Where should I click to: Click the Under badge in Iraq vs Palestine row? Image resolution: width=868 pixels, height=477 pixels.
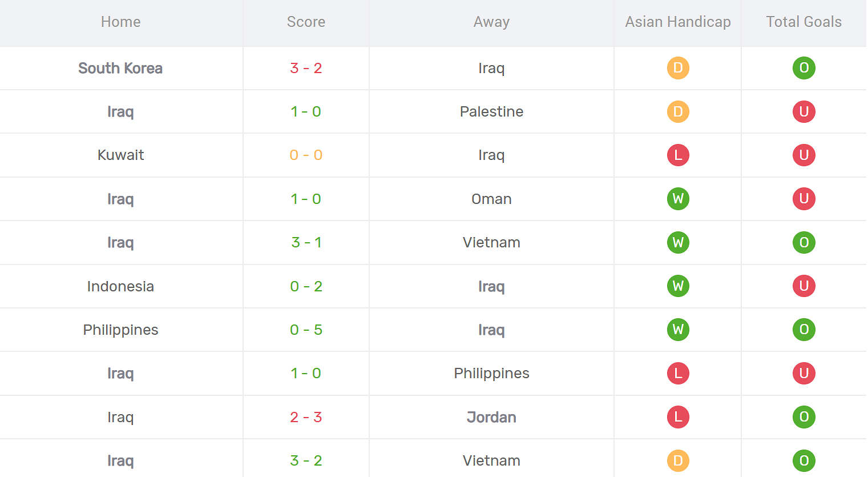point(804,111)
